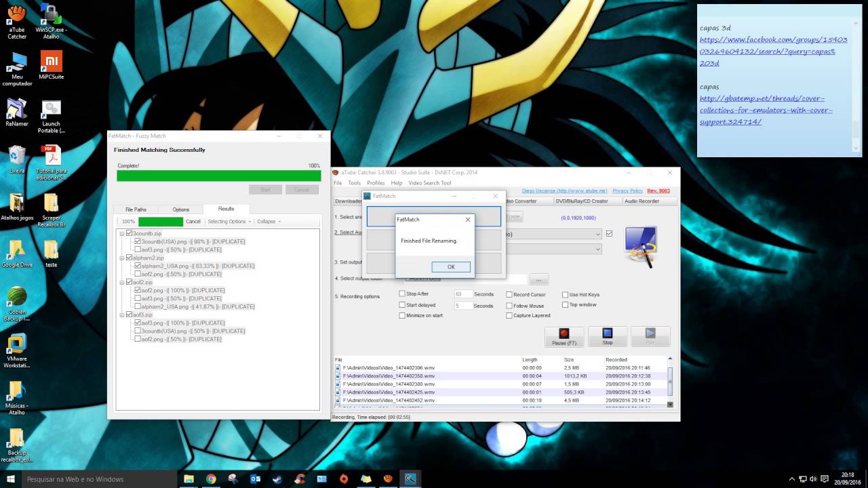Open the Google Drive desktop icon
Viewport: 868px width, 488px height.
point(17,253)
